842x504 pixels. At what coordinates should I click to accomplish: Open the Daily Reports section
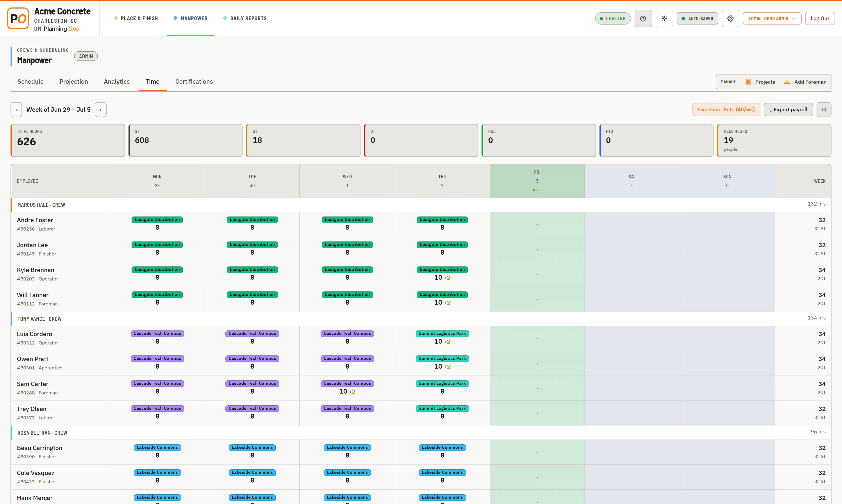pyautogui.click(x=245, y=18)
